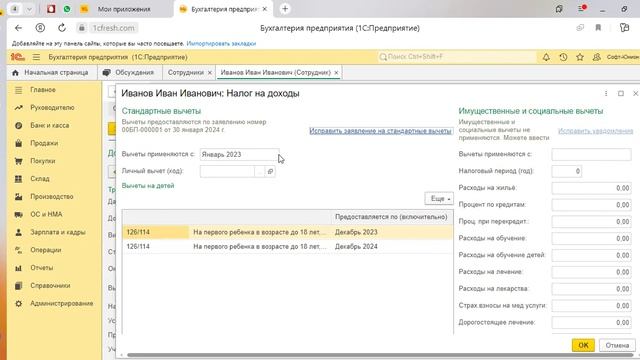
Task: Open notifications bell in 1C header
Action: (x=546, y=57)
